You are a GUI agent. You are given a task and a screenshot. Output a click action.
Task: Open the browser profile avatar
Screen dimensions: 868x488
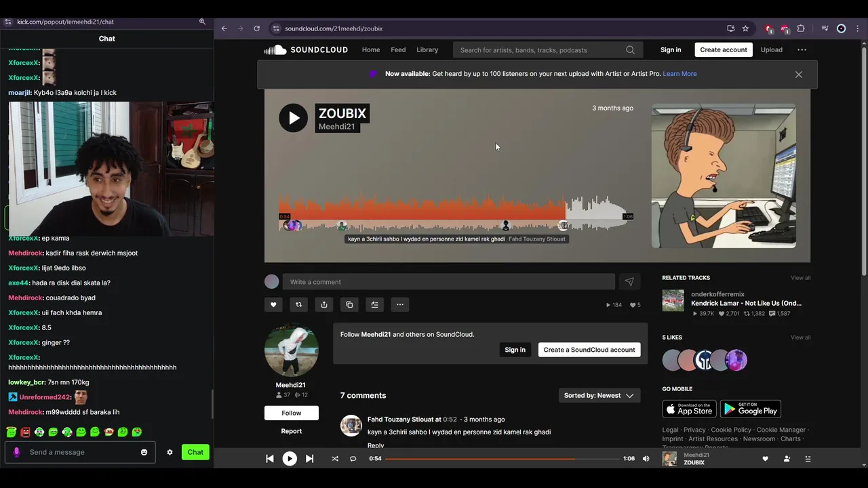click(x=842, y=28)
